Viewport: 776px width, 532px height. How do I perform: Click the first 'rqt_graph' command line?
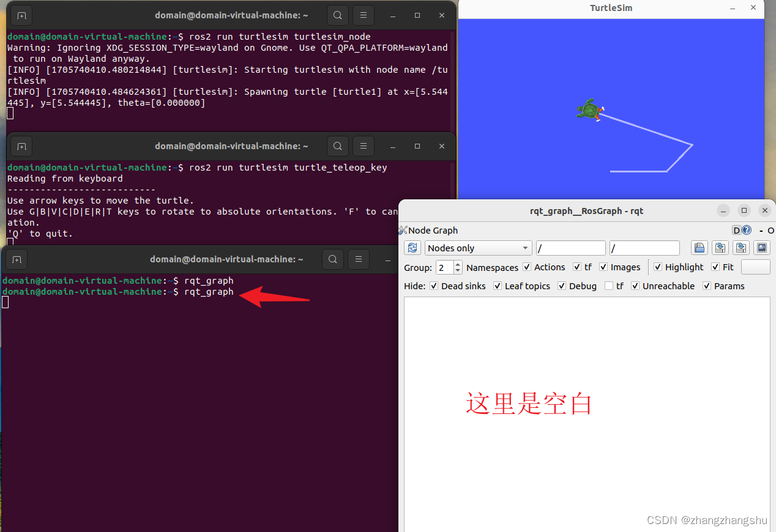click(209, 281)
